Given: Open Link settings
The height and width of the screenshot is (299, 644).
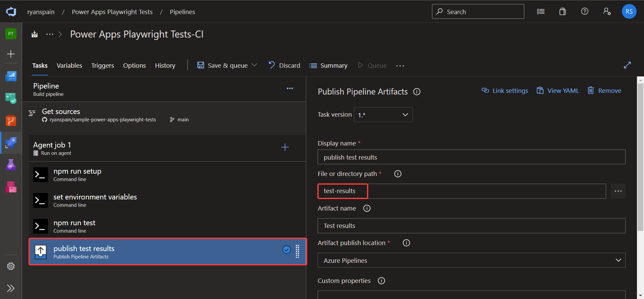Looking at the screenshot, I should pyautogui.click(x=505, y=91).
